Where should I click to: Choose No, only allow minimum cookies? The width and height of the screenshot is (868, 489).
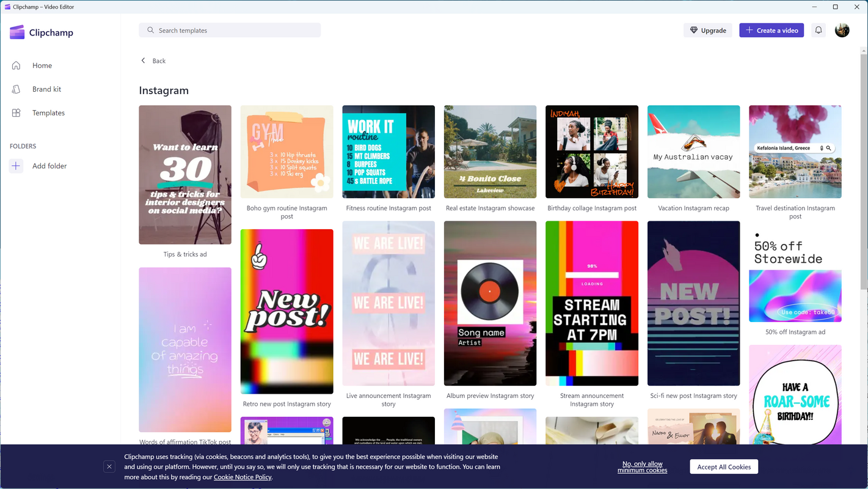pyautogui.click(x=642, y=467)
